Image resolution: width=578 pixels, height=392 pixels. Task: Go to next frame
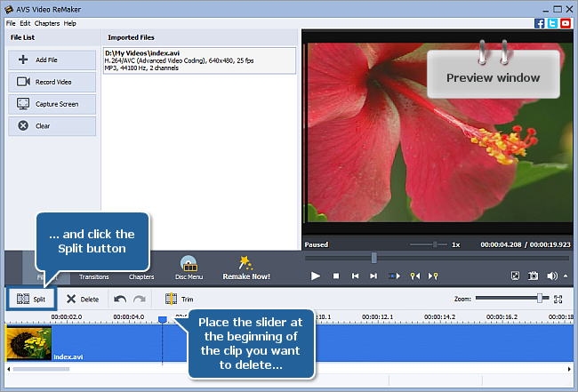pyautogui.click(x=373, y=276)
